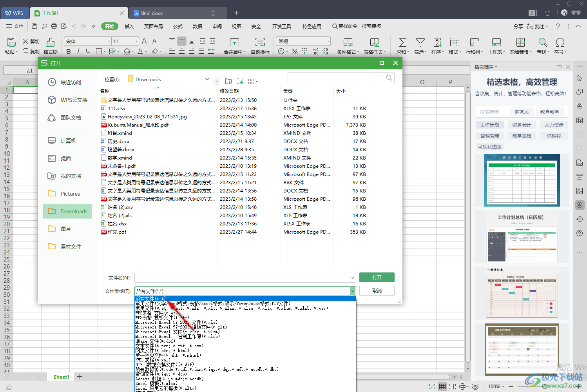Click the Find (查找) magnifier icon
The image size is (587, 392).
tap(543, 42)
